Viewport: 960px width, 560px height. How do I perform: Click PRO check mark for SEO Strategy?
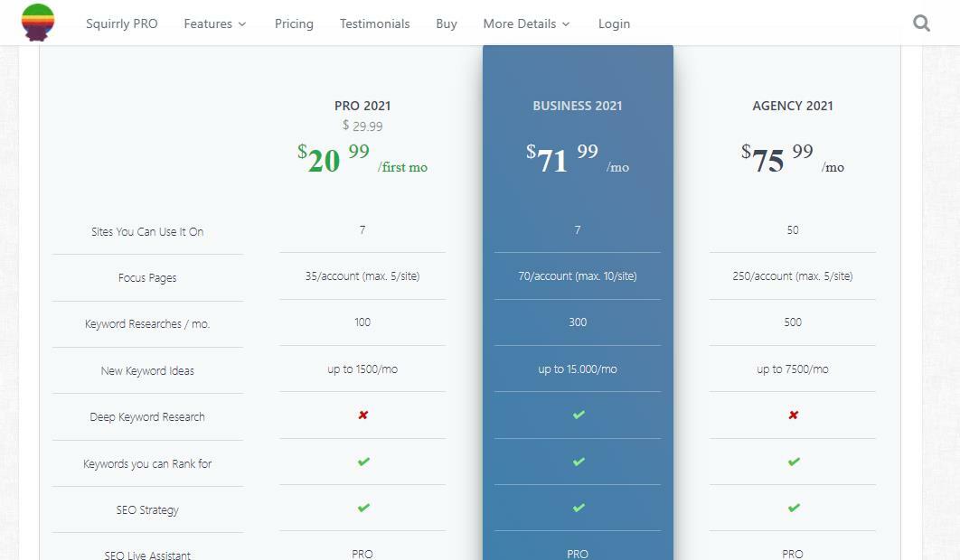(x=363, y=508)
